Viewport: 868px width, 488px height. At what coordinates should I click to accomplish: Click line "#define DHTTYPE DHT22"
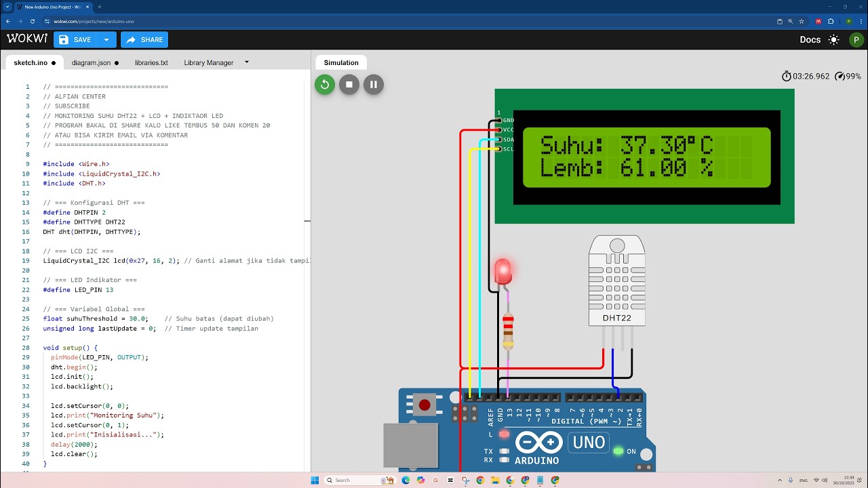pos(84,222)
